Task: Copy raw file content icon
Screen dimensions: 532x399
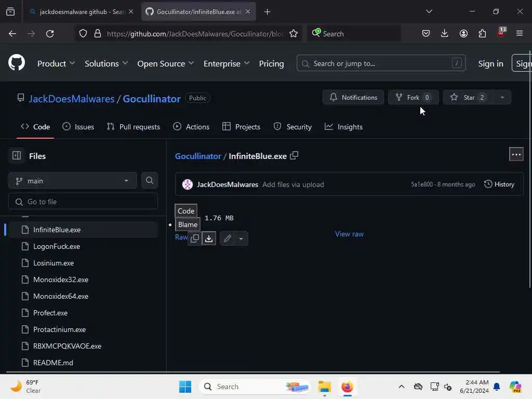Action: point(195,238)
